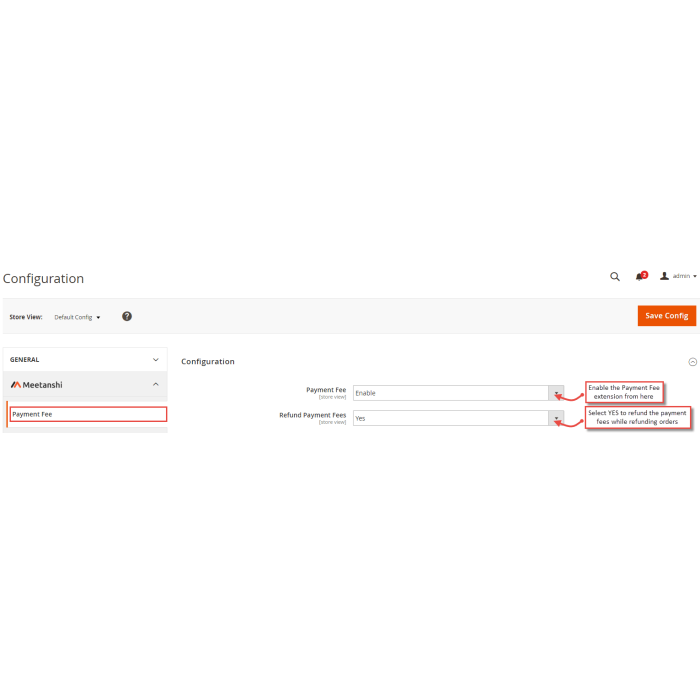The image size is (700, 700).
Task: Click the red notification count badge
Action: click(x=645, y=275)
